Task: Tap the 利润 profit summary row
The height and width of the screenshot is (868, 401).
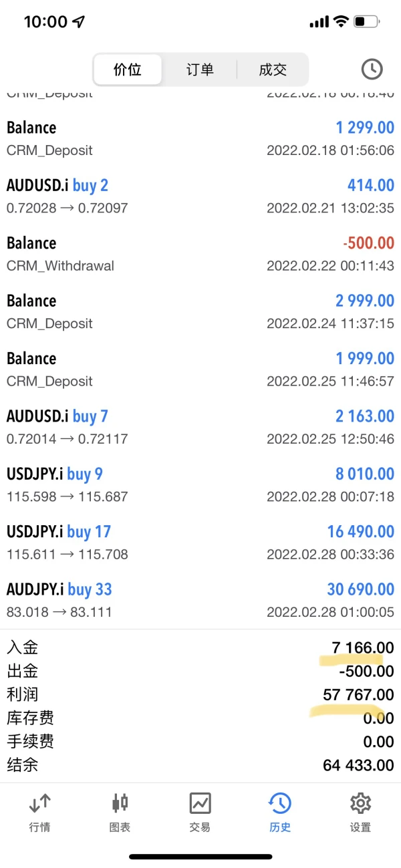Action: (x=200, y=694)
